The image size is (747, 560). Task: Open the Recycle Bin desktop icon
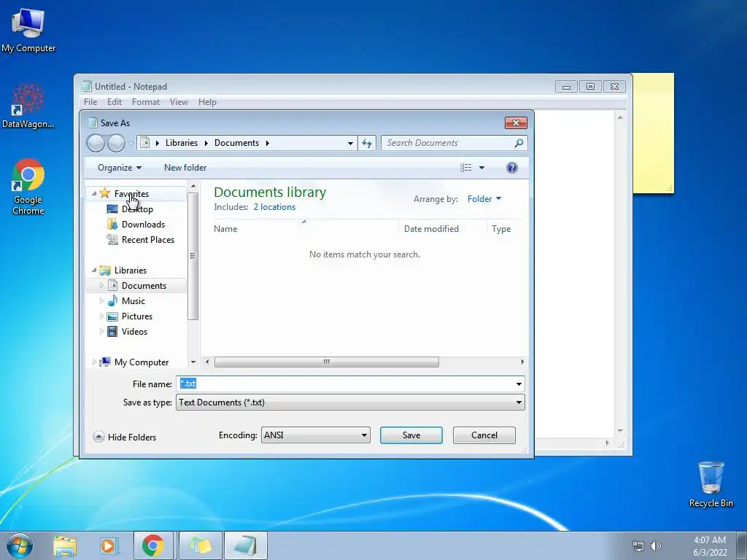711,484
